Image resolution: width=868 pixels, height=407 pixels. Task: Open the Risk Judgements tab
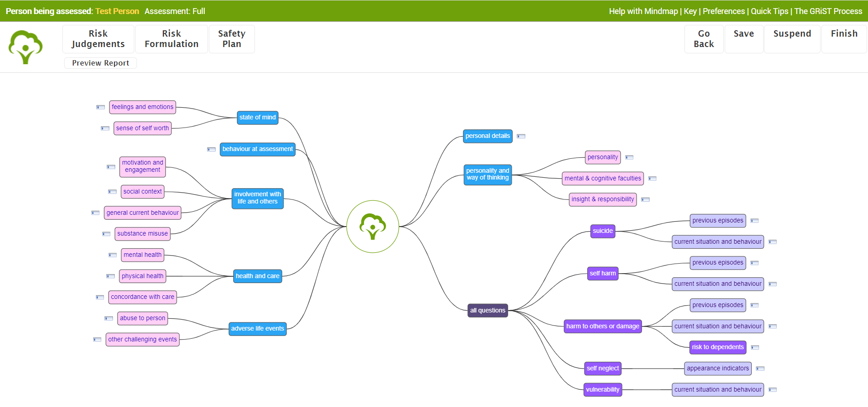[98, 39]
